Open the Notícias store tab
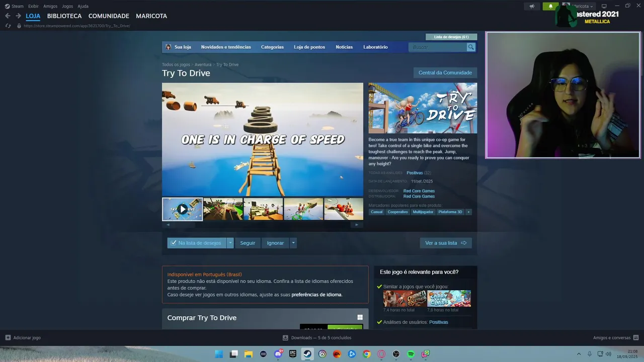644x362 pixels. (x=344, y=47)
